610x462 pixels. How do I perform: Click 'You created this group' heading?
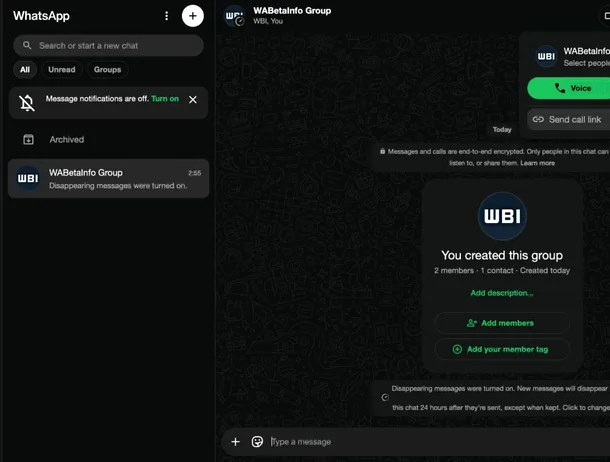point(502,256)
